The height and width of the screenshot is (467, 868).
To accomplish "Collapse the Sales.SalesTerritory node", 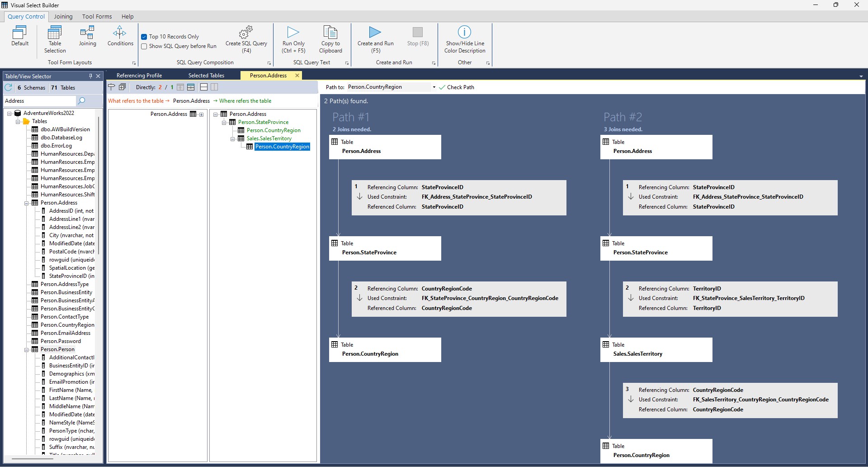I will [x=232, y=138].
